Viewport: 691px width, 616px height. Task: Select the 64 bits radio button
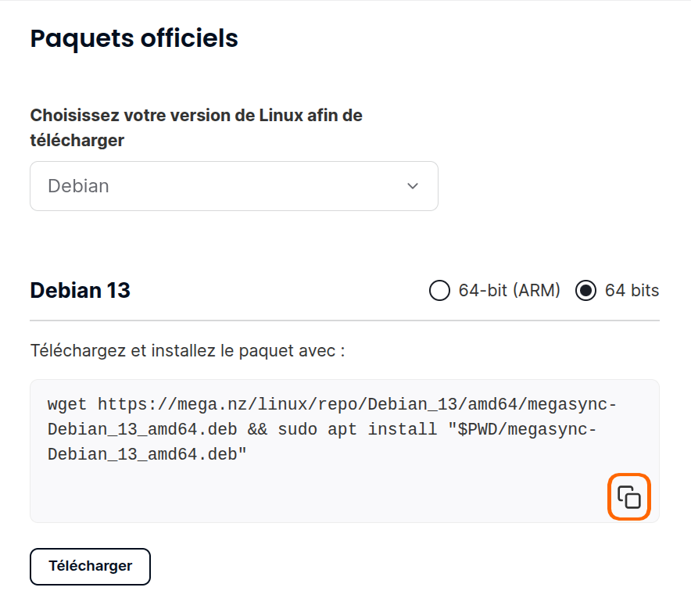[585, 291]
